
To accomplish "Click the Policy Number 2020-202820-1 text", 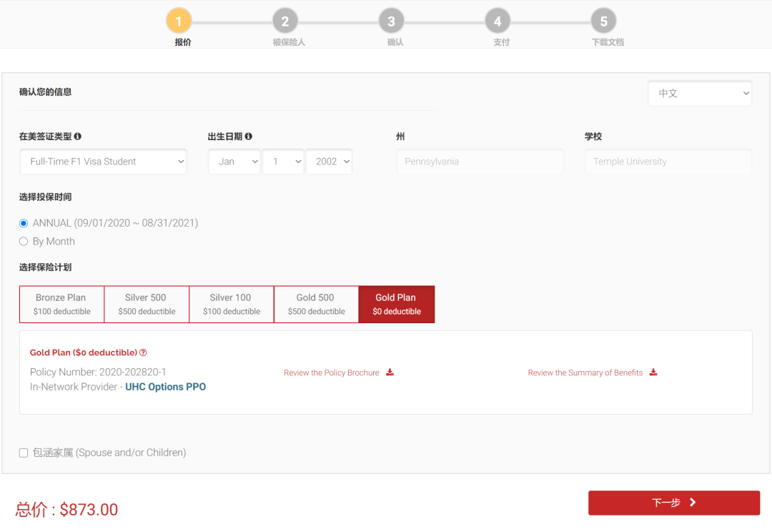I will click(x=98, y=372).
